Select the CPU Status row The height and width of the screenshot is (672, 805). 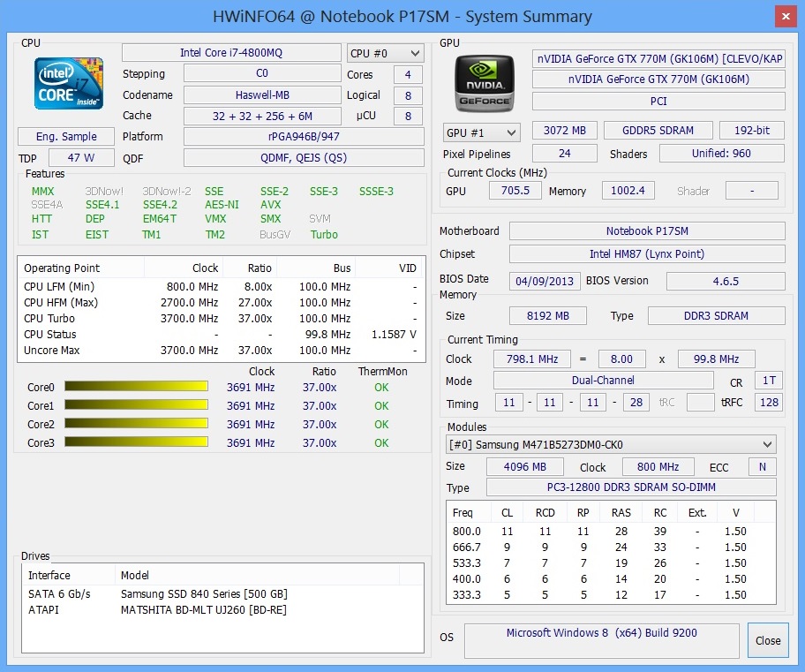(x=222, y=335)
